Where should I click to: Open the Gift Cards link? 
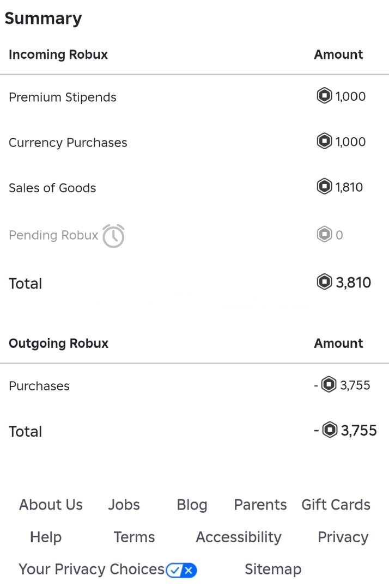336,505
